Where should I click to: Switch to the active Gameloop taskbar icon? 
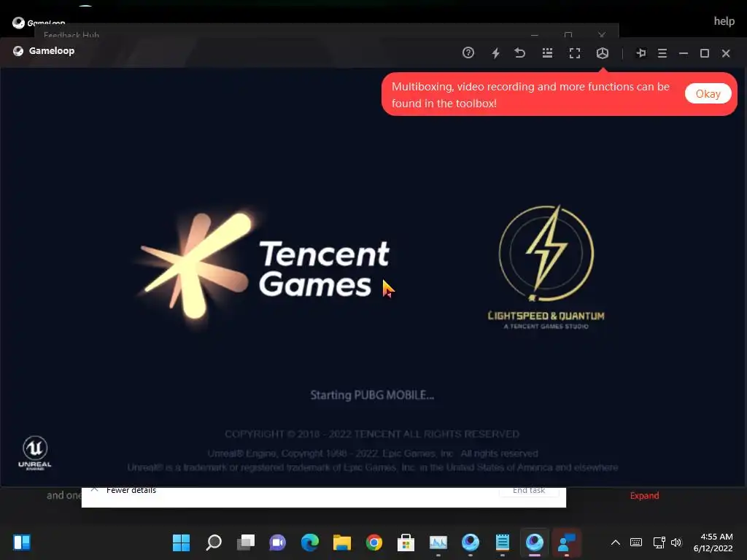click(535, 542)
